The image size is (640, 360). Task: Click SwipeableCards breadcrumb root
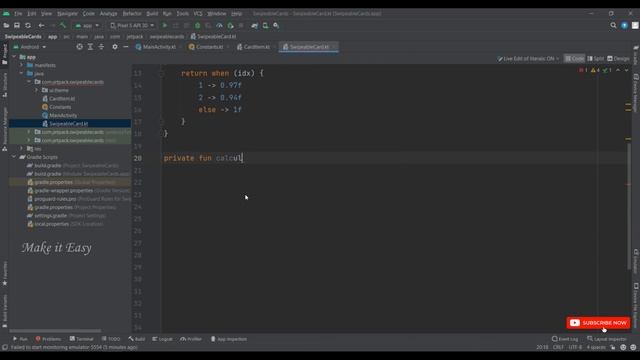coord(23,36)
